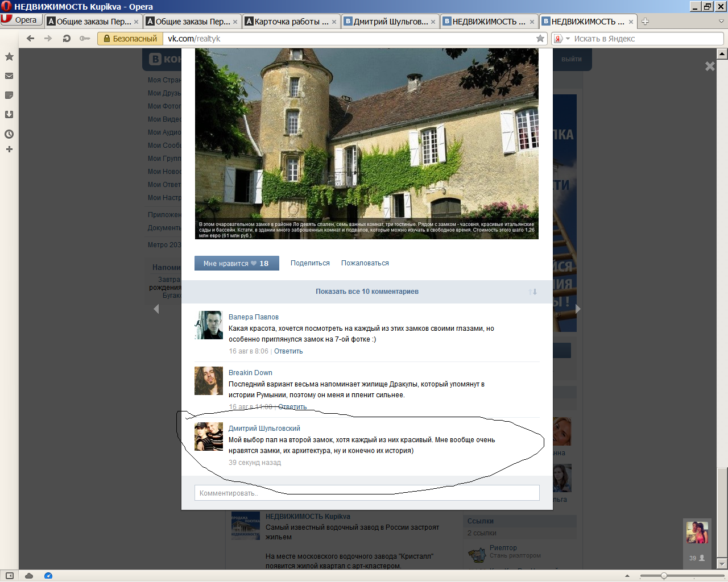Open the Notes panel in the sidebar
728x582 pixels.
9,95
